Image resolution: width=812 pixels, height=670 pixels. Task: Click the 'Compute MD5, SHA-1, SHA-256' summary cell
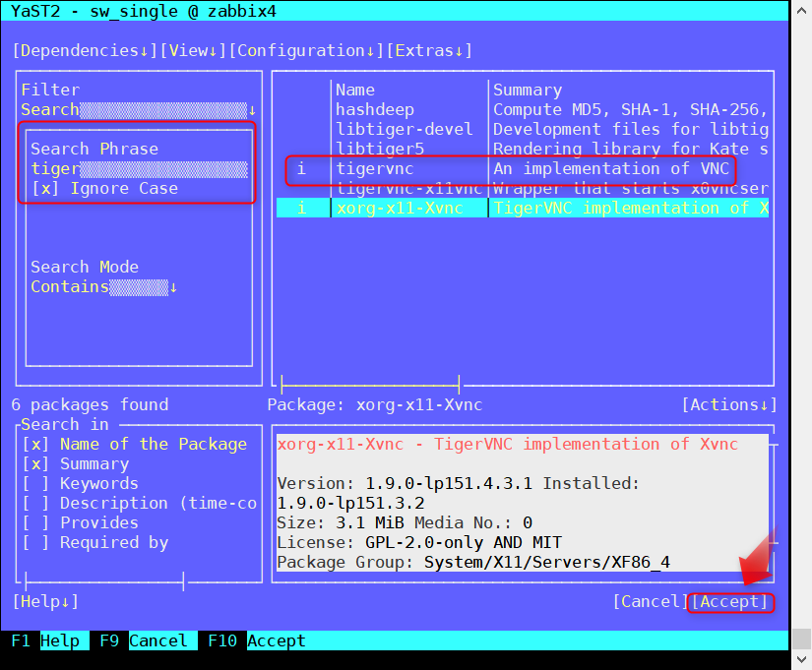click(x=630, y=110)
